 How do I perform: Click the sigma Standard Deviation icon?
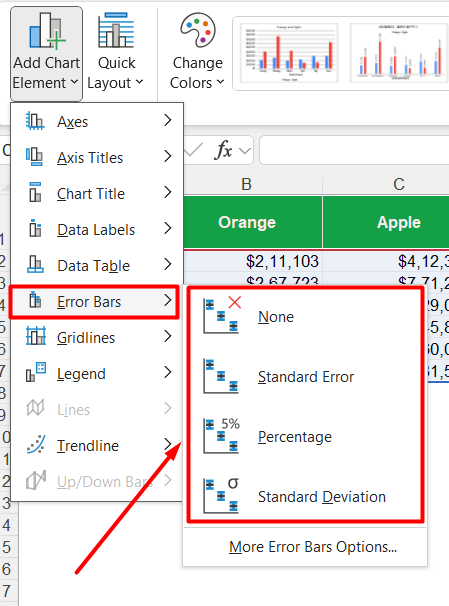pyautogui.click(x=221, y=495)
